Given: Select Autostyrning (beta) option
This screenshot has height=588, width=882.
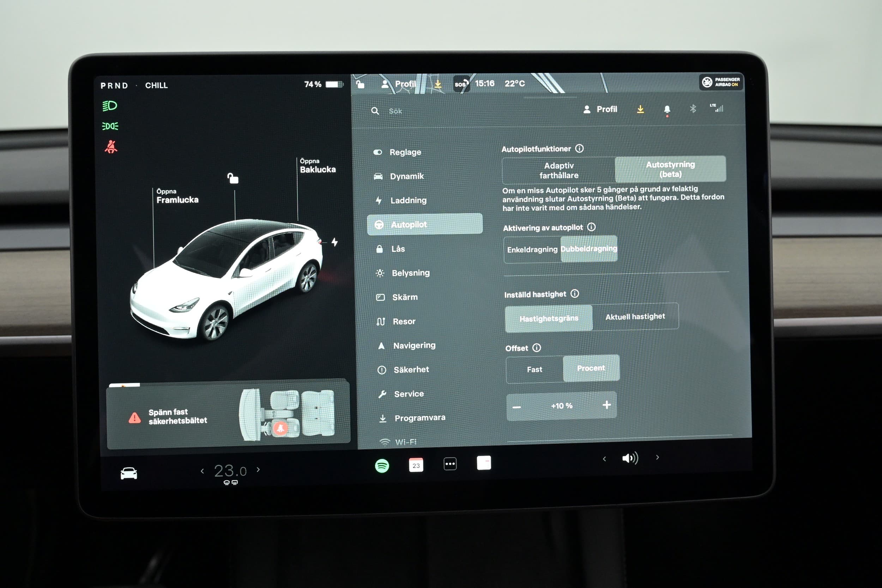Looking at the screenshot, I should point(671,169).
